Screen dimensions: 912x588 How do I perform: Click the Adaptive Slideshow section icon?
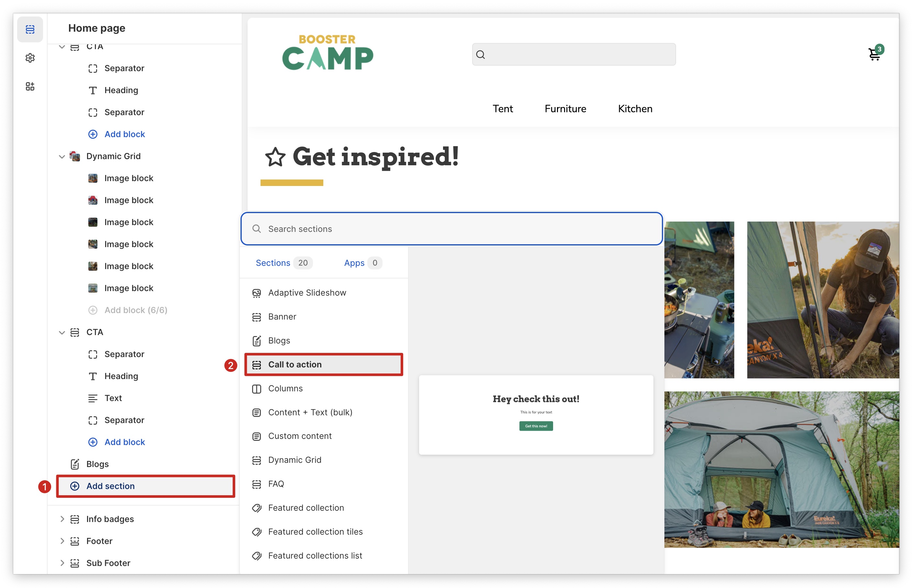click(256, 293)
